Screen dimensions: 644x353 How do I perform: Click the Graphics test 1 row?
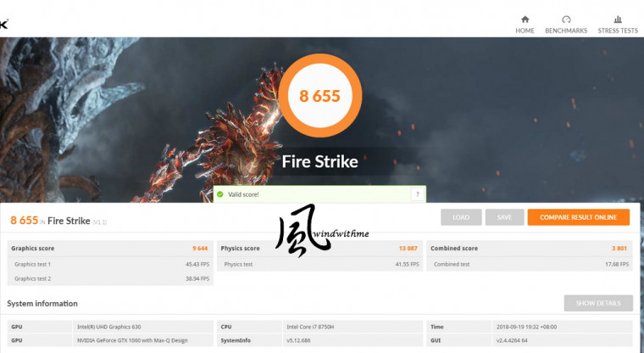tap(110, 264)
